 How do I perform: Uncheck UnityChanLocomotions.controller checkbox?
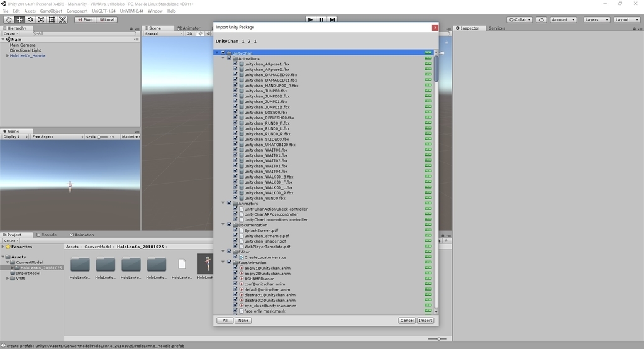click(x=235, y=219)
